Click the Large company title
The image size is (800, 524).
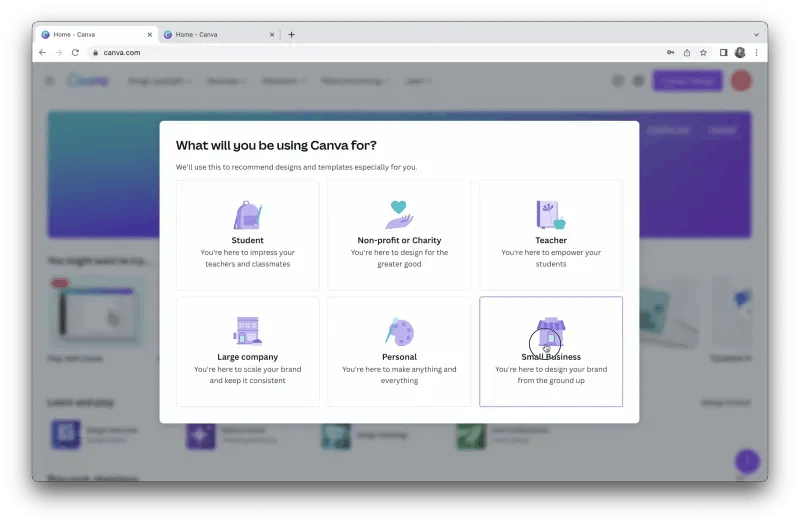pyautogui.click(x=247, y=357)
